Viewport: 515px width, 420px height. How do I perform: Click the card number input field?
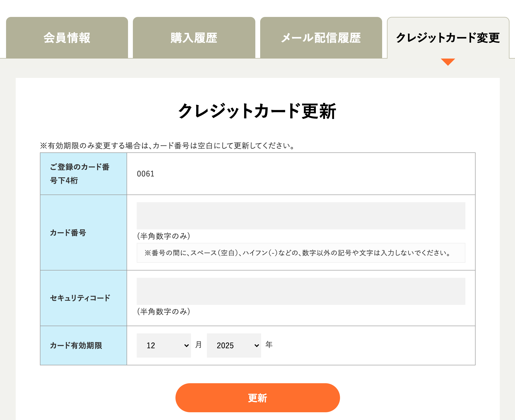pos(299,215)
